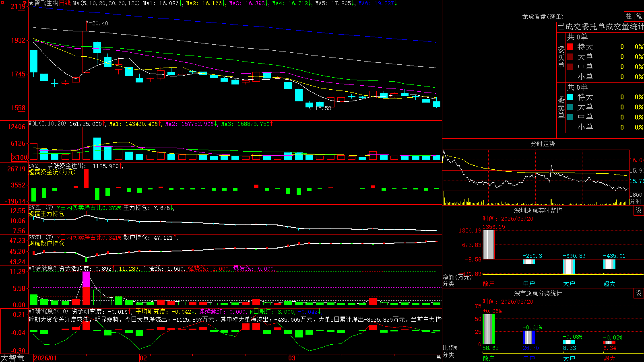Select 超大 category in 深市超赢分类统计
The height and width of the screenshot is (362, 644).
click(609, 358)
